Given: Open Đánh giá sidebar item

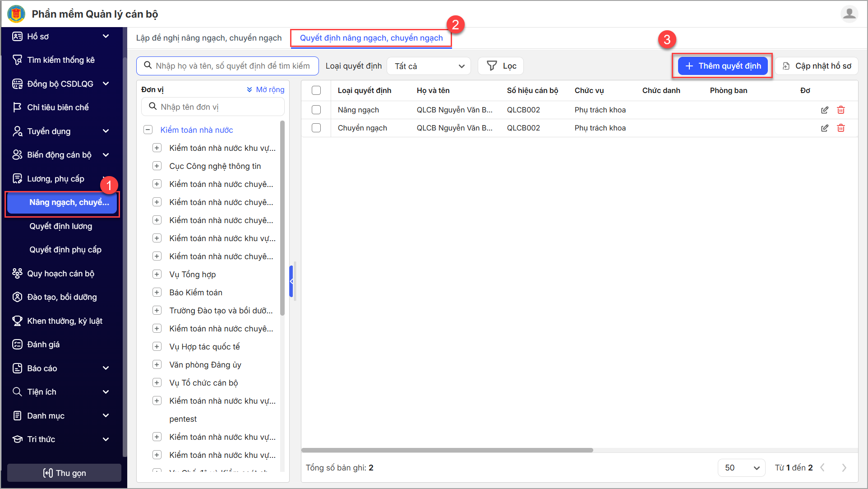Looking at the screenshot, I should point(43,345).
